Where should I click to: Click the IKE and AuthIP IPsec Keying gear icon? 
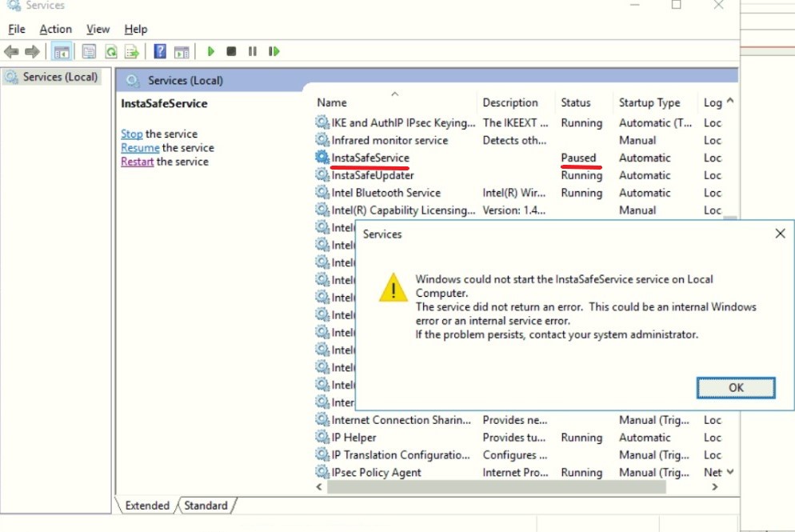coord(322,122)
